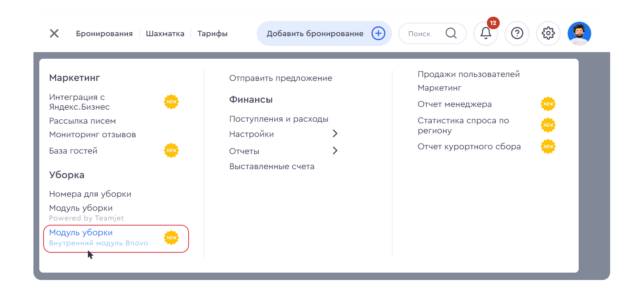
Task: Switch to the Шахматка tab
Action: [165, 33]
